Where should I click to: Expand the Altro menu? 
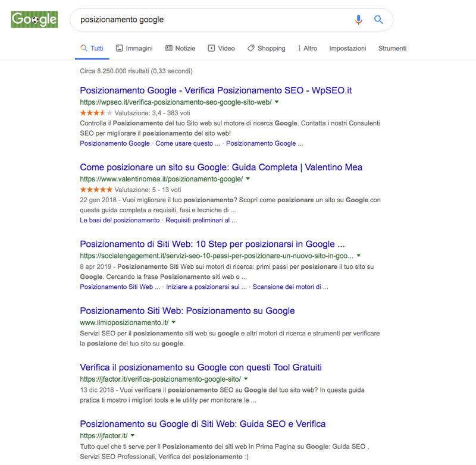pyautogui.click(x=307, y=48)
